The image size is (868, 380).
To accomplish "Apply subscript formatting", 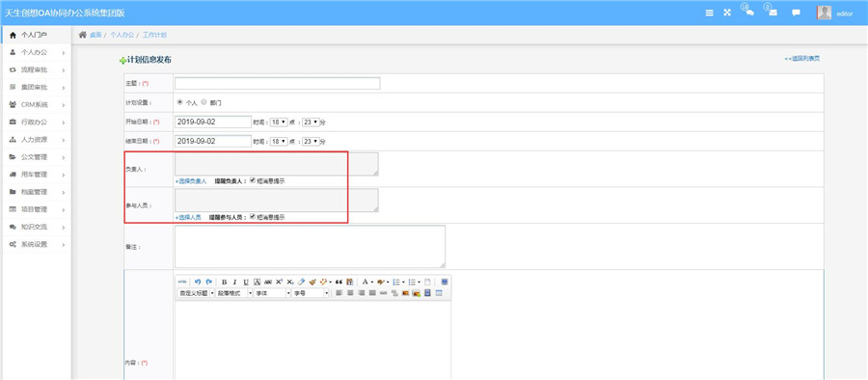I will pyautogui.click(x=290, y=282).
